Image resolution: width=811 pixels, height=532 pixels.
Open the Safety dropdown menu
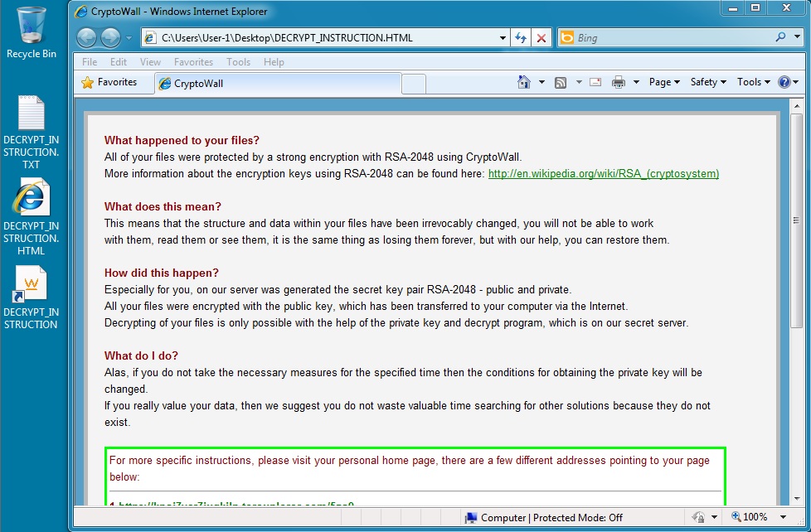pyautogui.click(x=707, y=82)
